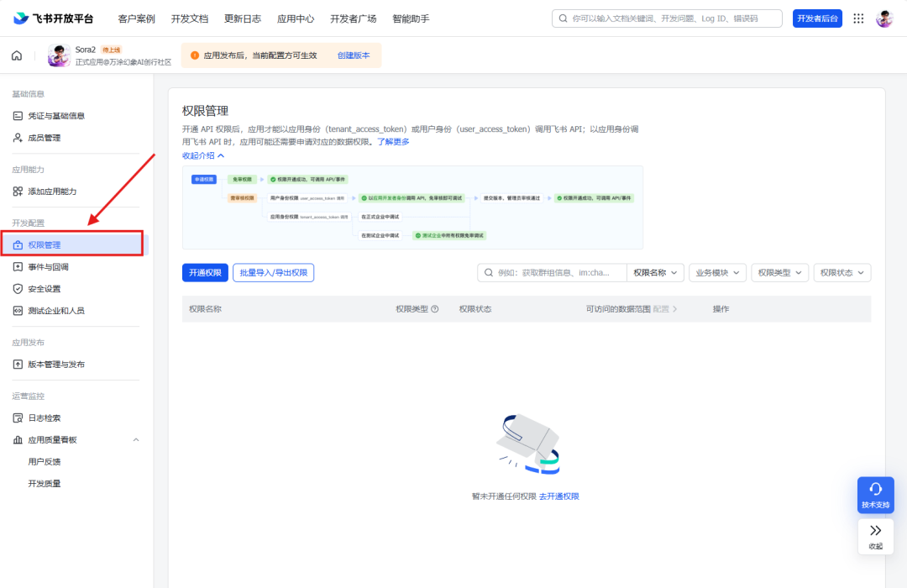The image size is (907, 588).
Task: Open the 权限状态 filter dropdown
Action: pyautogui.click(x=842, y=273)
